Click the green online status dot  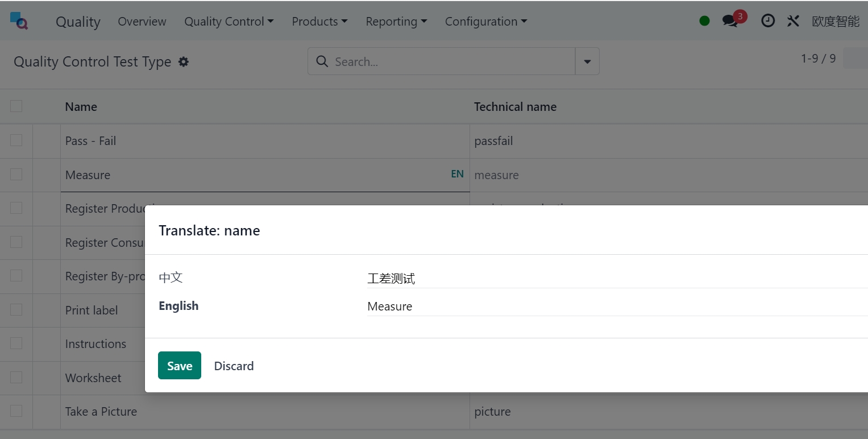pyautogui.click(x=704, y=21)
